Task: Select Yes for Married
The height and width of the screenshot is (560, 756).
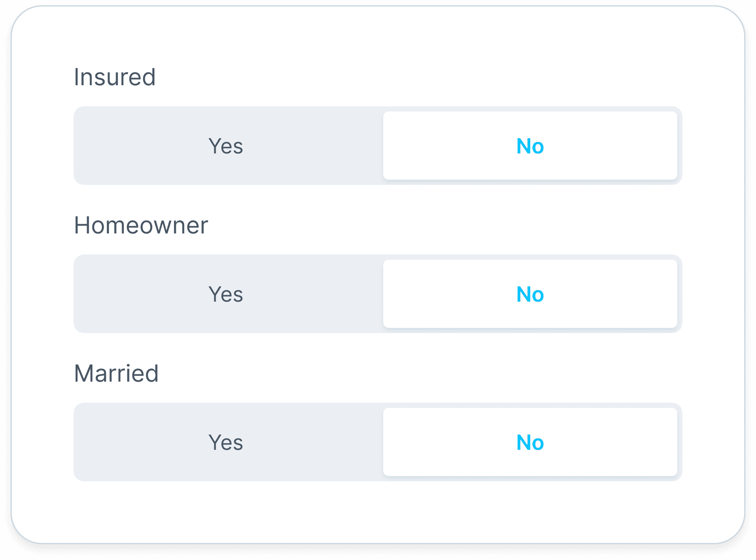Action: coord(226,442)
